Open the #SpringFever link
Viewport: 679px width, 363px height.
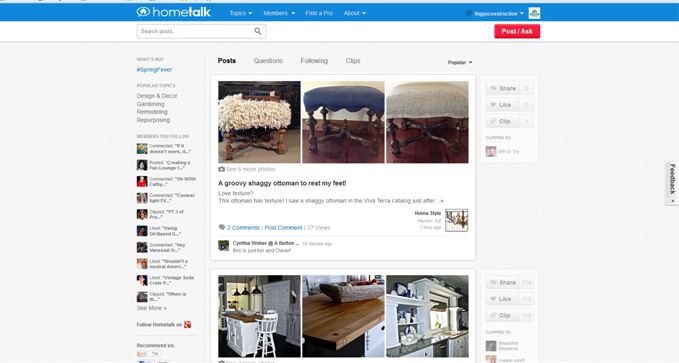(154, 69)
